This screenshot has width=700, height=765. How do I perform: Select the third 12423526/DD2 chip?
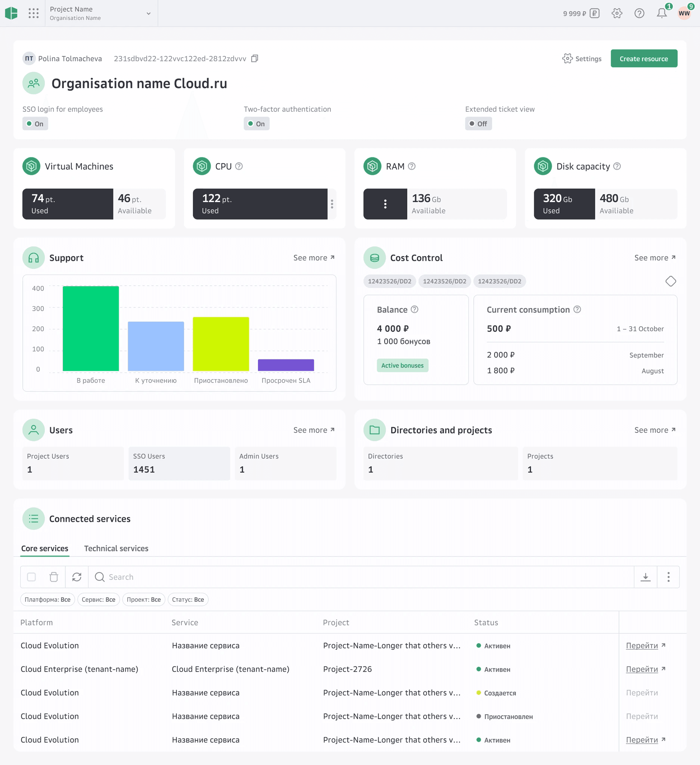[500, 281]
